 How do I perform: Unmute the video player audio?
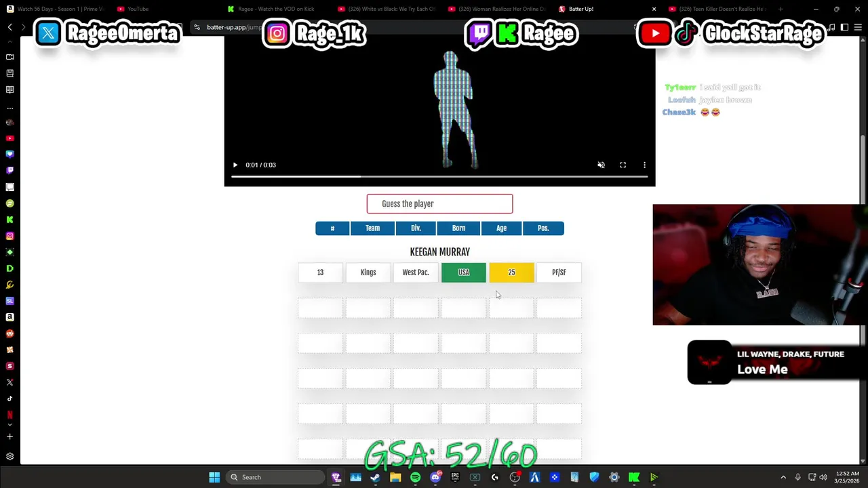click(x=601, y=165)
